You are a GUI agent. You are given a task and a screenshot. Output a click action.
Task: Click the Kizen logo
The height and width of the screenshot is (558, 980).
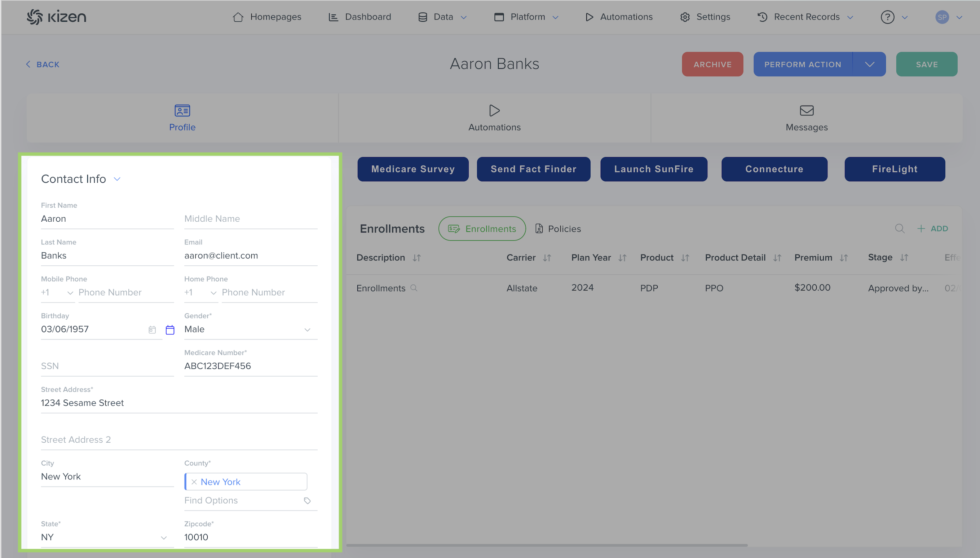click(x=56, y=17)
